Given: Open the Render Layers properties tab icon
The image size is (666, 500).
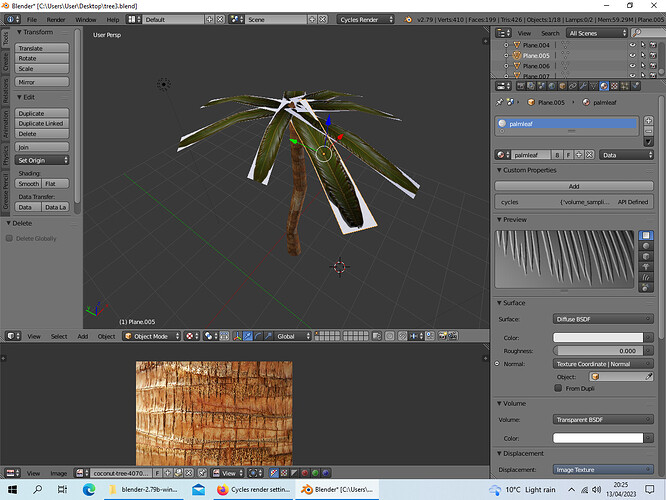Looking at the screenshot, I should click(531, 86).
